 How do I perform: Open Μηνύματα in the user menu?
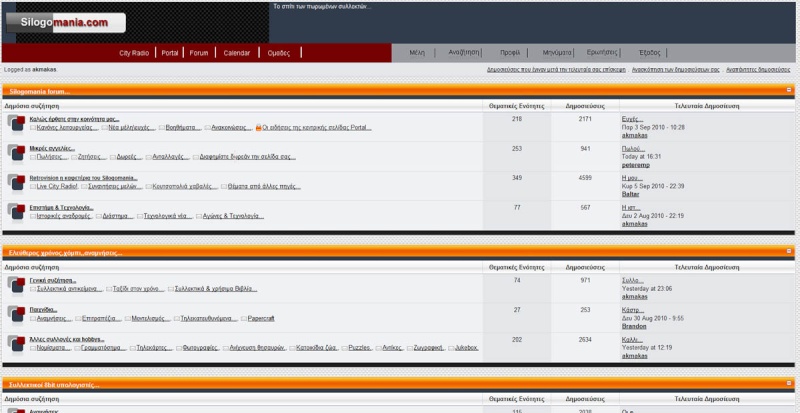point(557,52)
